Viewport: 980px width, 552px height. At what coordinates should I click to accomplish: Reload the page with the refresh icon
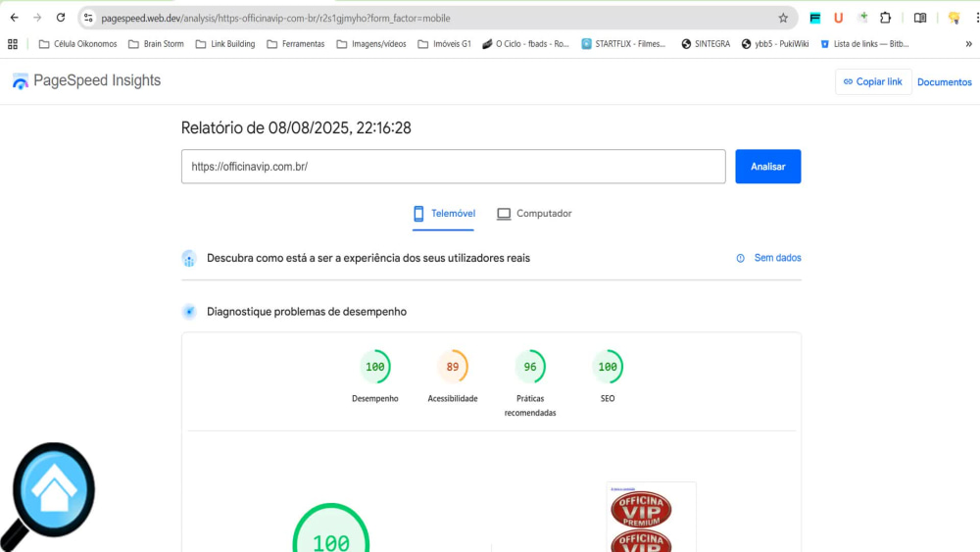point(61,18)
